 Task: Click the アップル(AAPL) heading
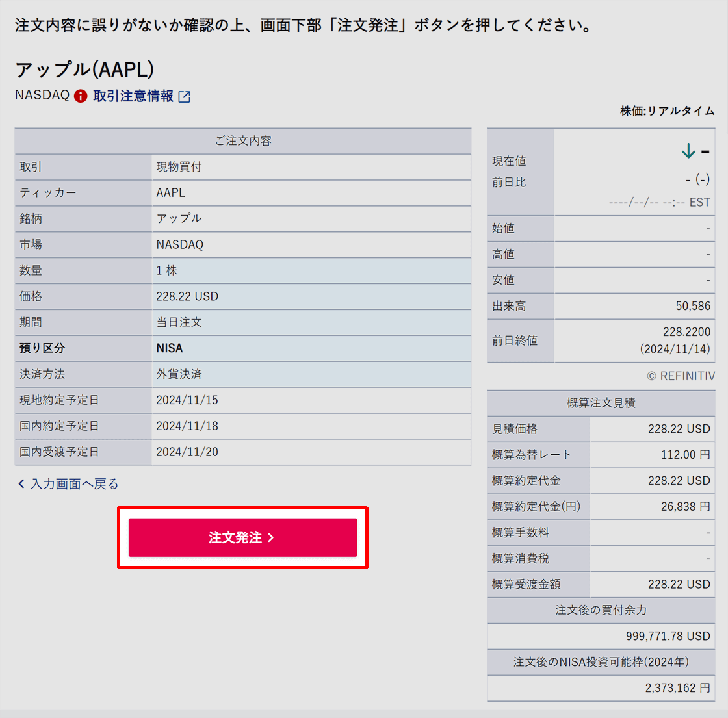pos(84,70)
